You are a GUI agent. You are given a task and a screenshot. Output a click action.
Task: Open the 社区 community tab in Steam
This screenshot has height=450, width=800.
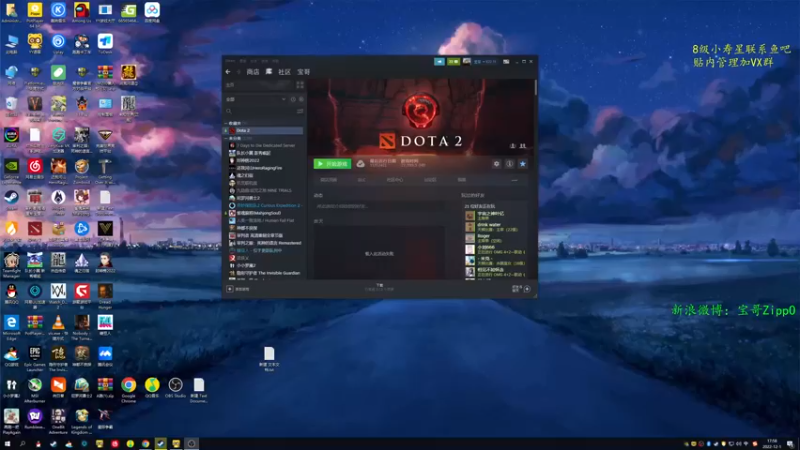click(284, 72)
